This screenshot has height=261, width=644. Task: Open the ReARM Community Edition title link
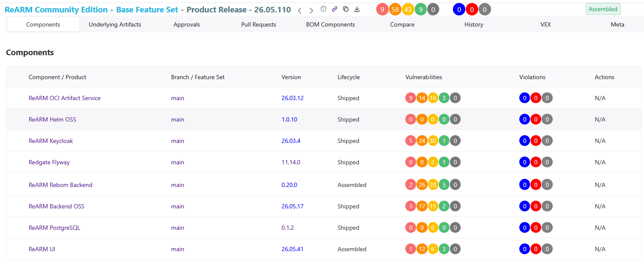coord(56,9)
